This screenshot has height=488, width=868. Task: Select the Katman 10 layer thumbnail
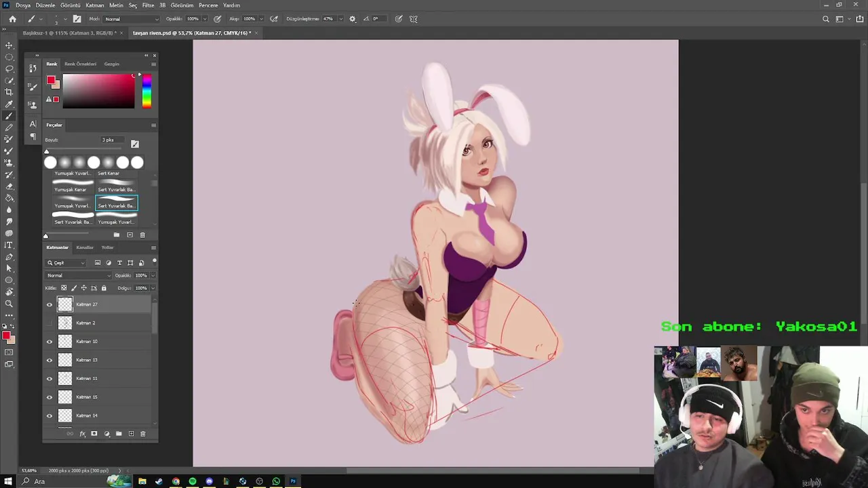click(64, 342)
